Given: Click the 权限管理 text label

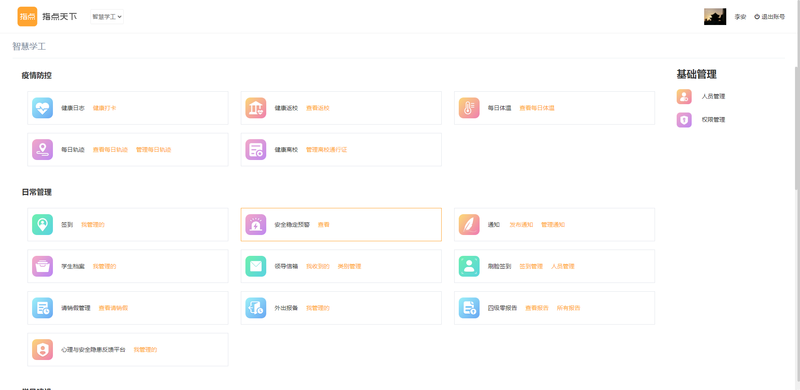Looking at the screenshot, I should pyautogui.click(x=713, y=120).
